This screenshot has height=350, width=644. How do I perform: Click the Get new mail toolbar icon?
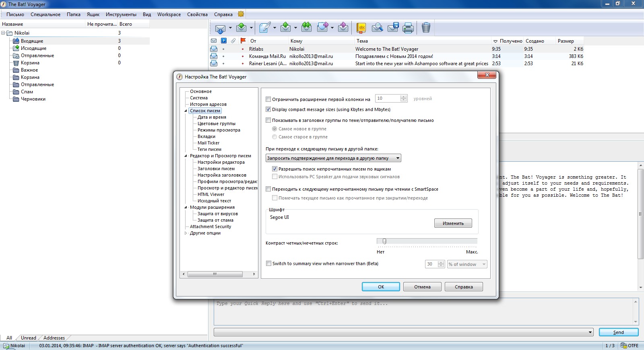coord(220,28)
